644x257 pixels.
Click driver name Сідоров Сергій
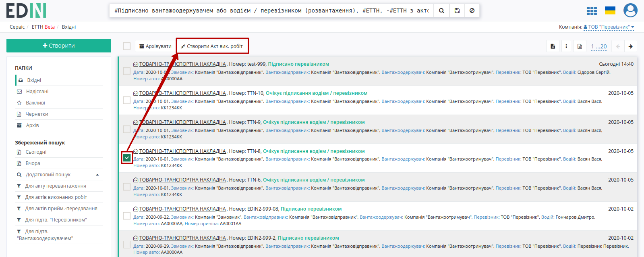[x=594, y=72]
